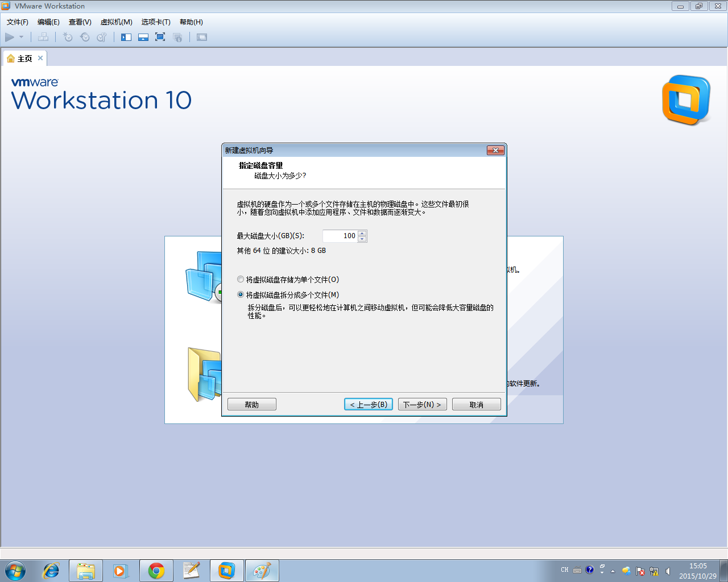Open the 虚拟机(M) menu
The image size is (728, 582).
tap(117, 22)
